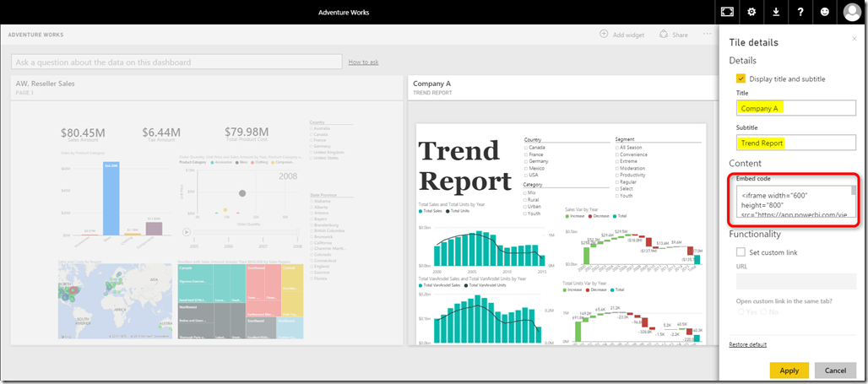Click the scatter chart year timeline axis

pos(247,232)
